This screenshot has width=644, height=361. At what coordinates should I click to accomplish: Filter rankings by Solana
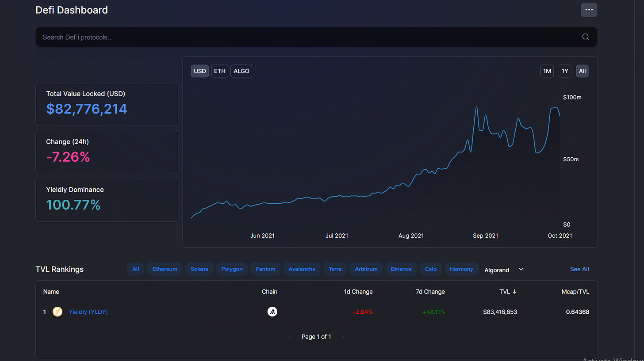(x=199, y=269)
